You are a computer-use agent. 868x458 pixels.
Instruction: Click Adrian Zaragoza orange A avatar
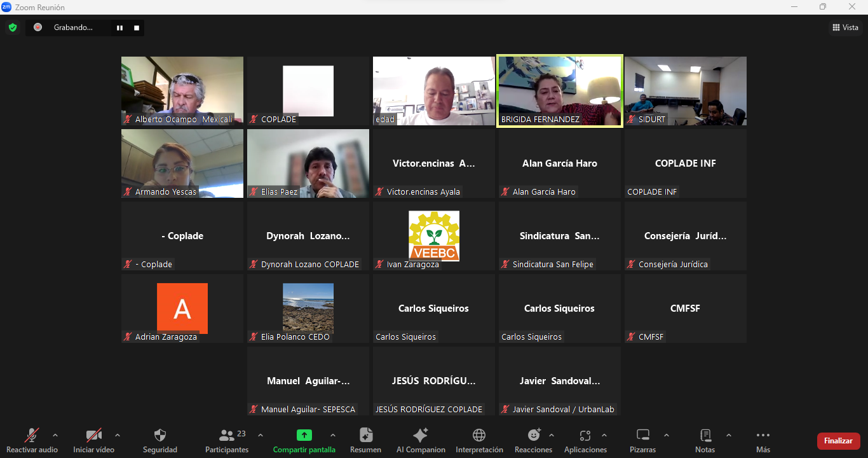(182, 309)
